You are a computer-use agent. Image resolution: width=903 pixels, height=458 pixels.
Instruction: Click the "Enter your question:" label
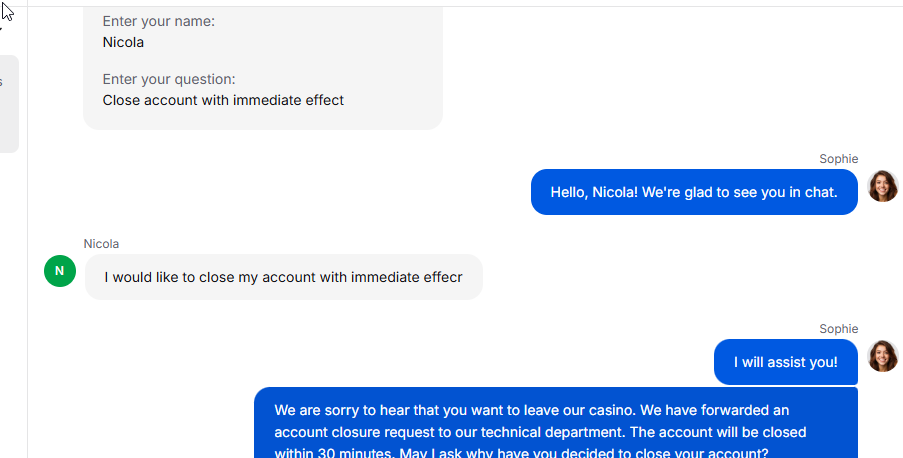(169, 79)
